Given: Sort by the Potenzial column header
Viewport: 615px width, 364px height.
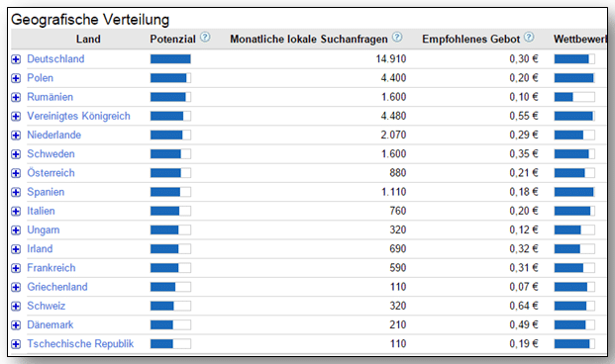Looking at the screenshot, I should pyautogui.click(x=172, y=40).
